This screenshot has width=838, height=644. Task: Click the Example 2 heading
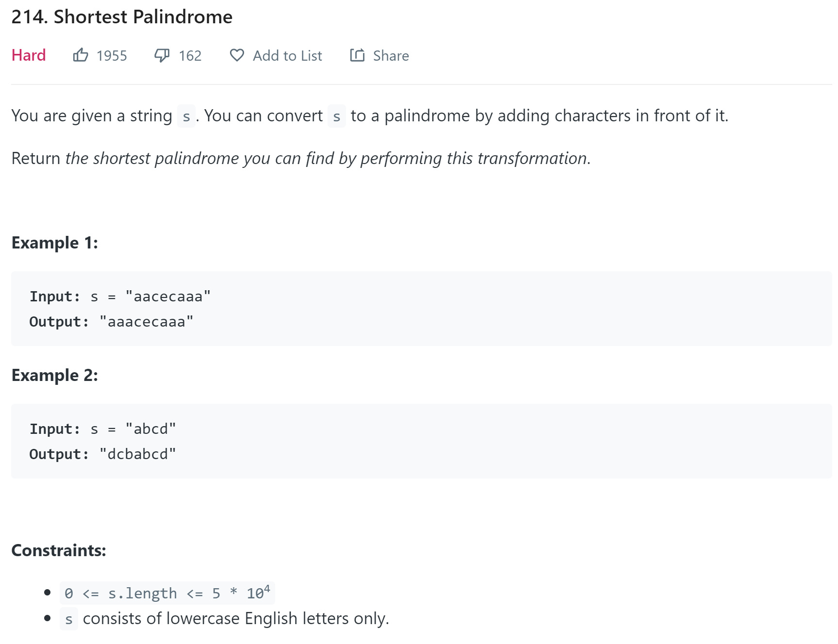[54, 375]
